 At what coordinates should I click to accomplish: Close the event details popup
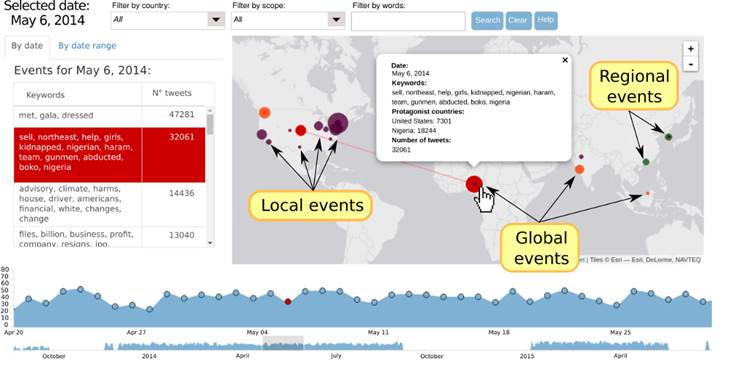pos(565,60)
